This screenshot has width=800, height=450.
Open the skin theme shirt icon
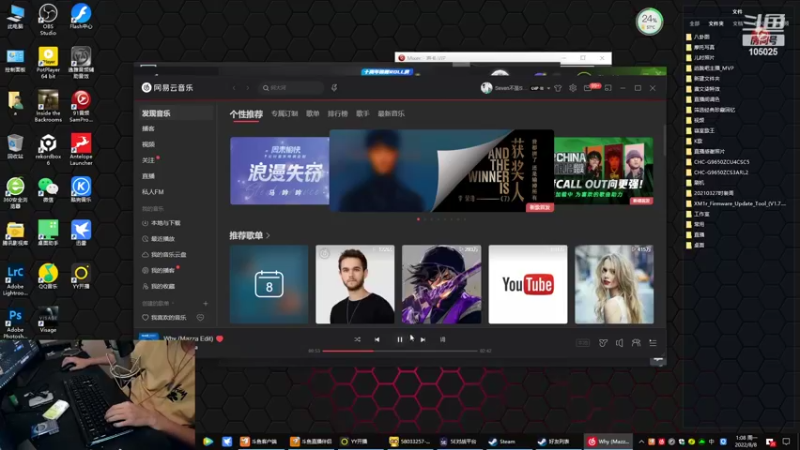(x=558, y=88)
